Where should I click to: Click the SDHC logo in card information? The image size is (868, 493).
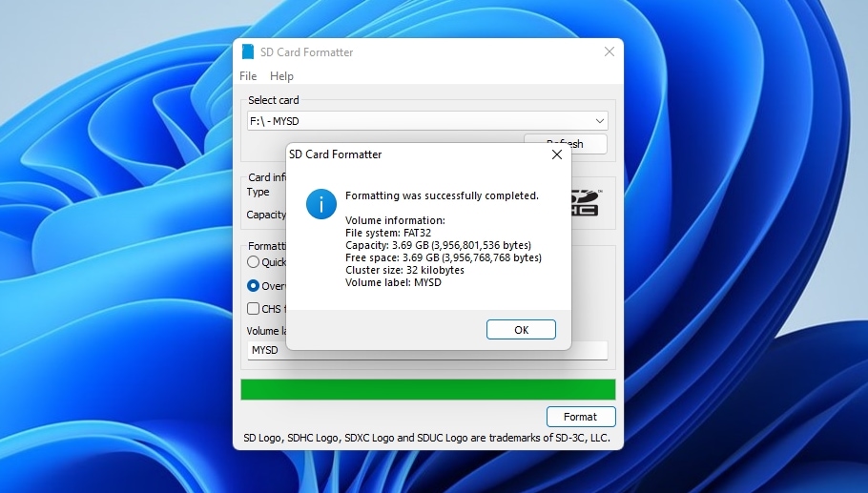click(586, 202)
